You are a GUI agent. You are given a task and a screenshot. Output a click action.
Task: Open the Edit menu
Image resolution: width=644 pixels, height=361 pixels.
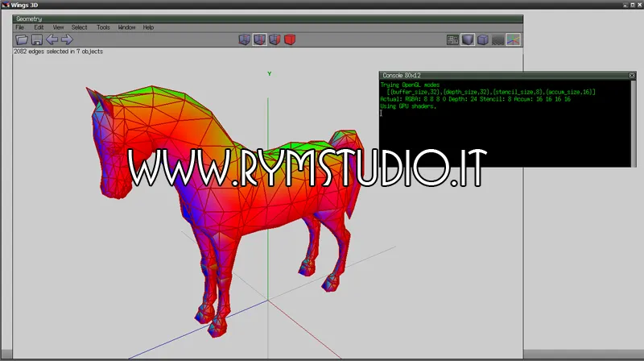point(39,27)
